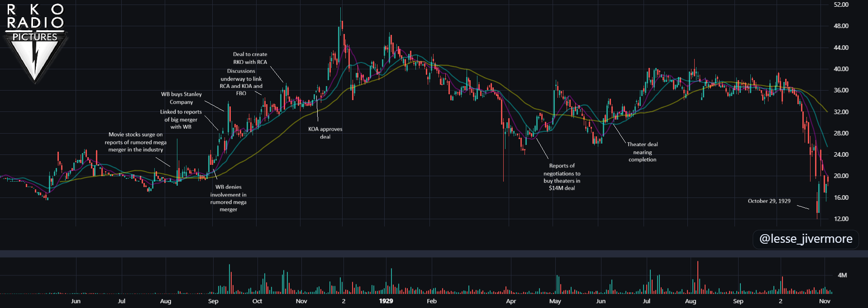Image resolution: width=868 pixels, height=308 pixels.
Task: Click the 'October 29, 1929' annotation
Action: 769,201
